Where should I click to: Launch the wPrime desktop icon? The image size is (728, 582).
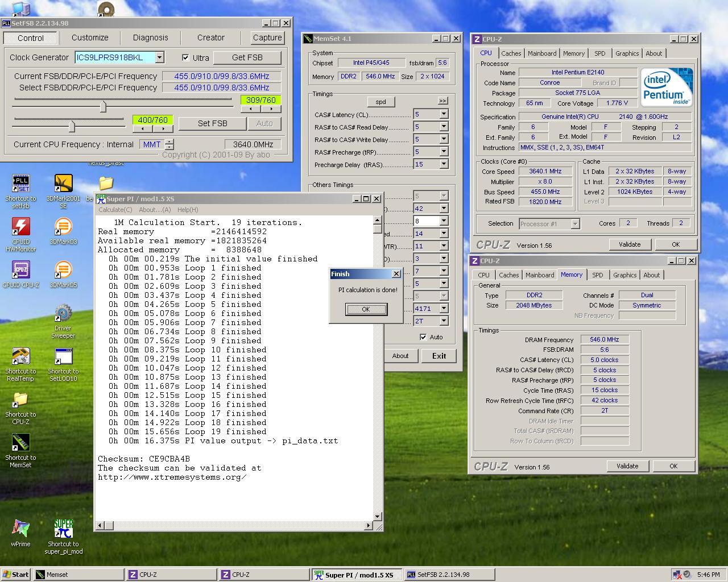pos(20,533)
